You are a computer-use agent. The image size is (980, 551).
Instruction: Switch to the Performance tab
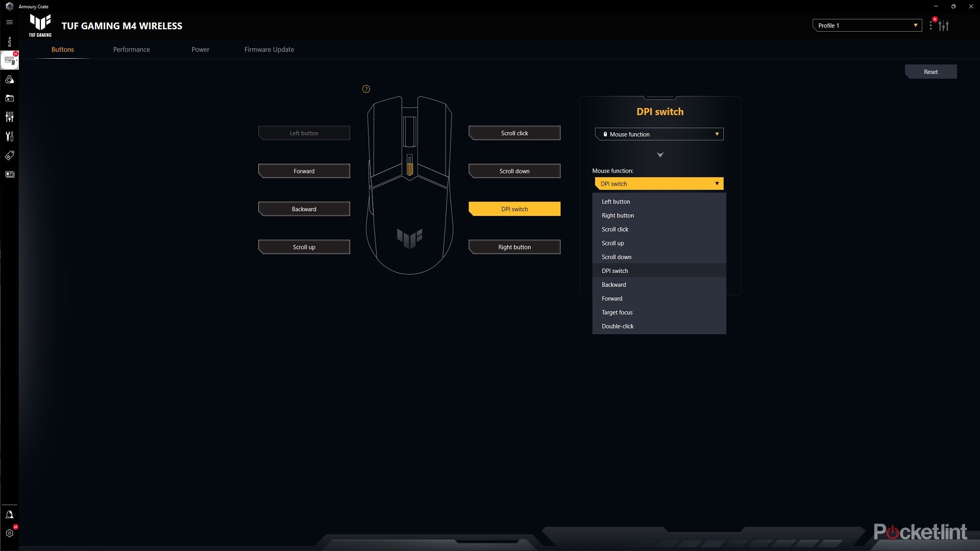pos(132,49)
